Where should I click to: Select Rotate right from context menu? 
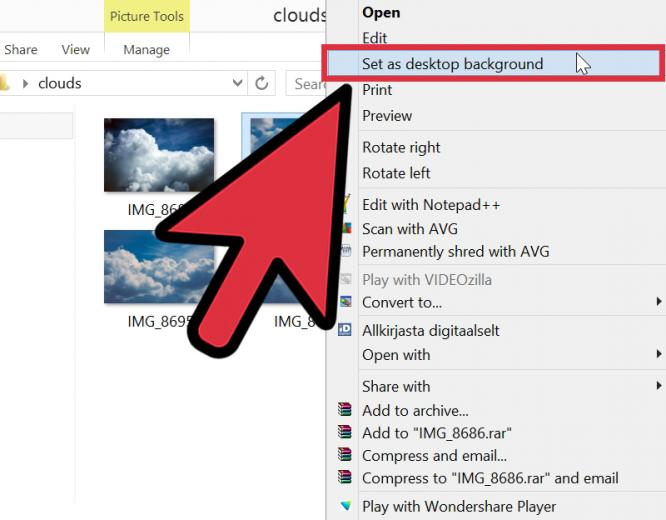401,147
